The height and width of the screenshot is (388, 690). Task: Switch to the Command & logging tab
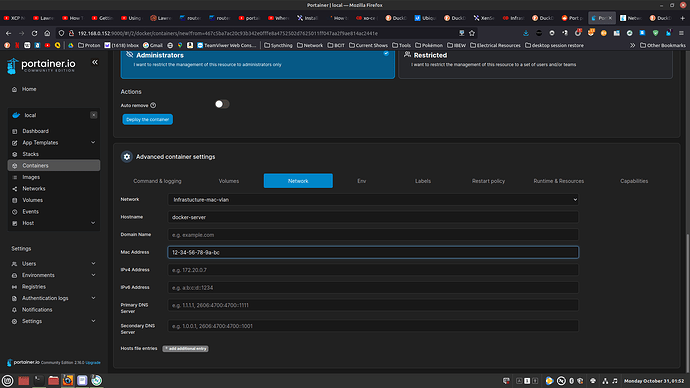[x=157, y=181]
